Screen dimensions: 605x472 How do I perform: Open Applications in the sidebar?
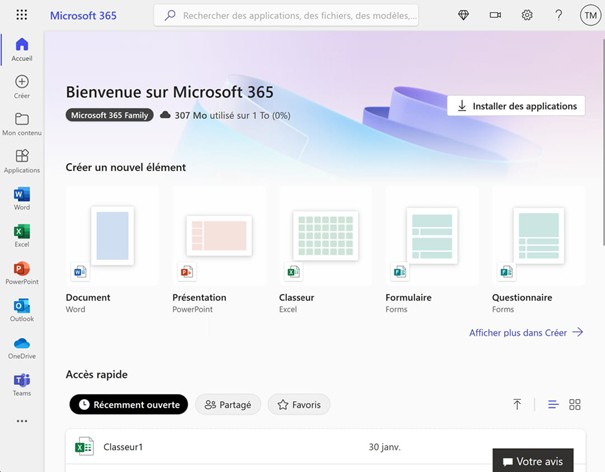pyautogui.click(x=22, y=161)
